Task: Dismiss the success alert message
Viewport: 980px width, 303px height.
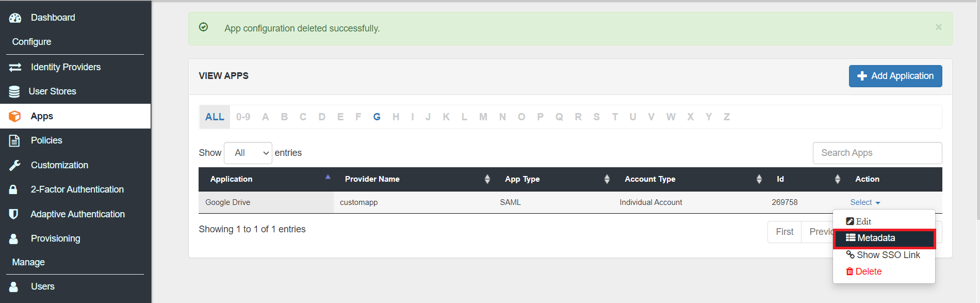Action: pyautogui.click(x=939, y=27)
